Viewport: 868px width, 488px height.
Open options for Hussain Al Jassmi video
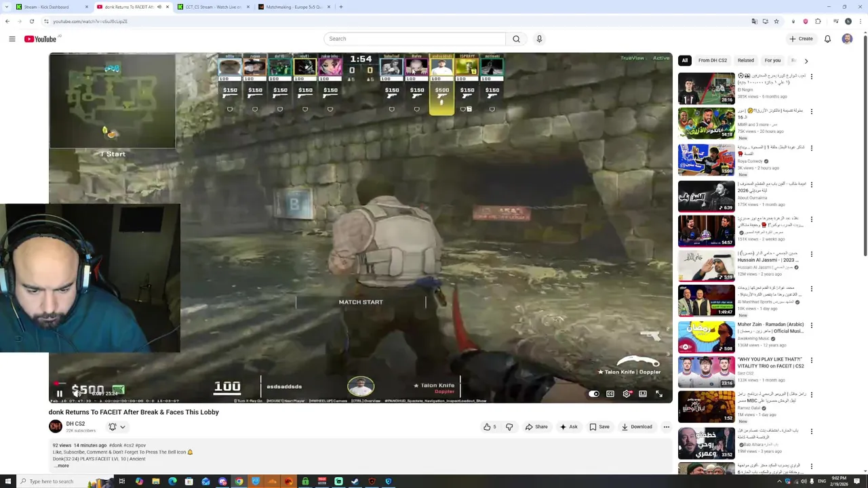[811, 253]
